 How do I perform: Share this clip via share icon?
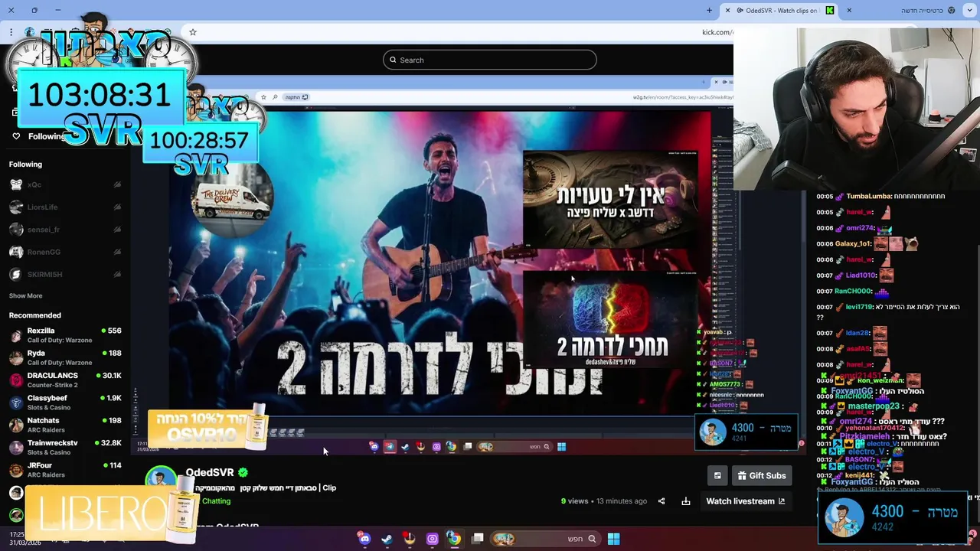pos(661,501)
